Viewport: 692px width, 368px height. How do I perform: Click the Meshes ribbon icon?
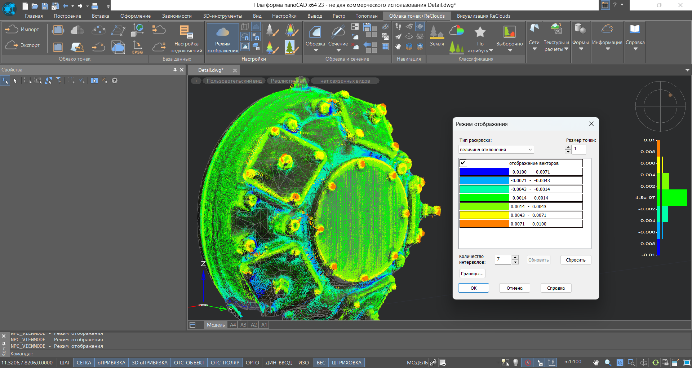(534, 29)
